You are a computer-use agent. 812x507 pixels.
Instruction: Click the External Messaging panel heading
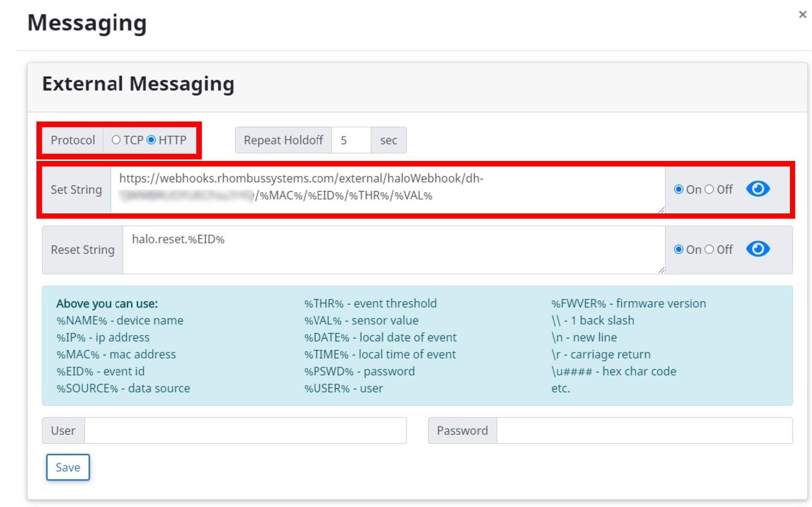click(138, 84)
